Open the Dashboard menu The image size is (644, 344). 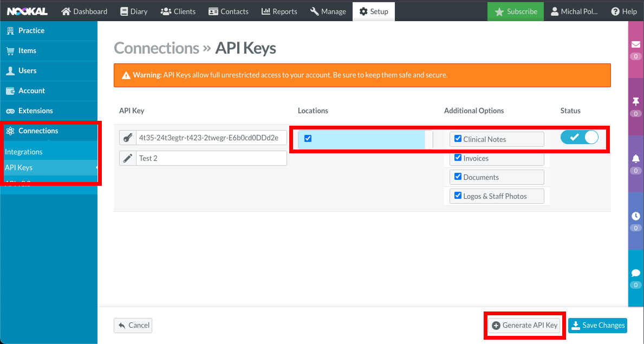[x=84, y=11]
